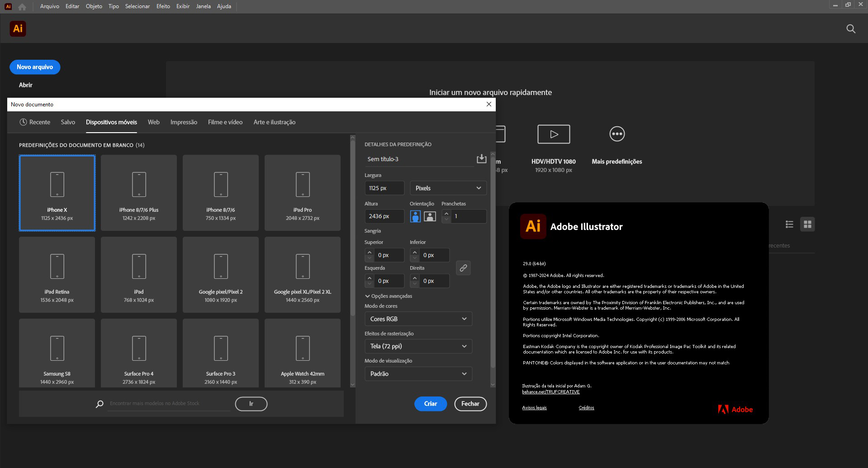Select the Surface Pro 3 preset

click(221, 353)
